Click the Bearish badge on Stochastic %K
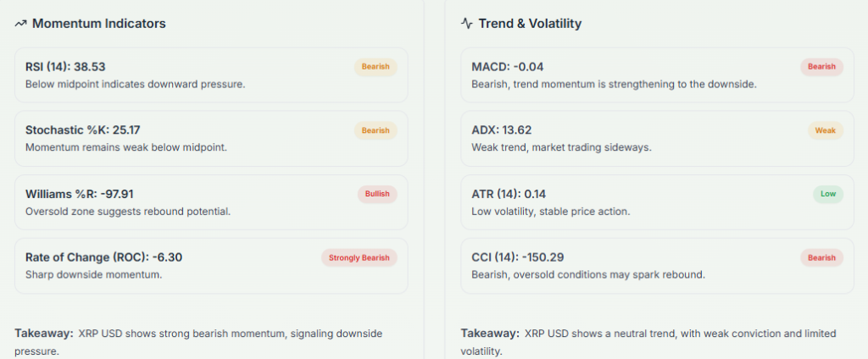 coord(376,130)
